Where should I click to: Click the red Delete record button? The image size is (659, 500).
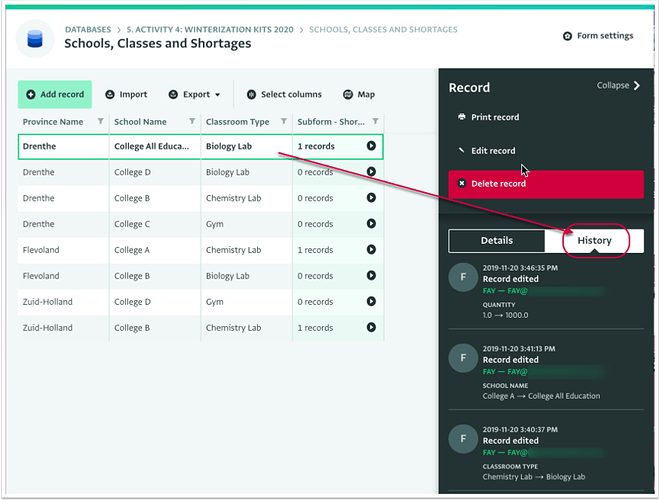545,184
